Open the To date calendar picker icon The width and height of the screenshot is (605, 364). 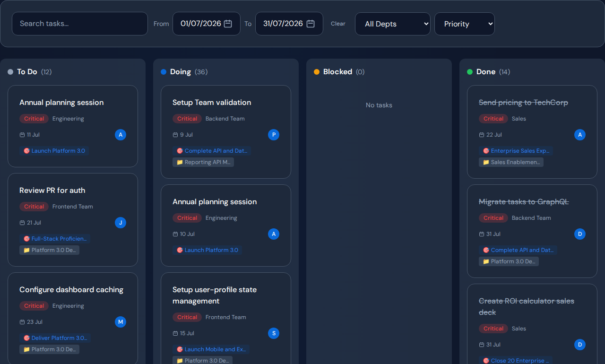point(311,24)
